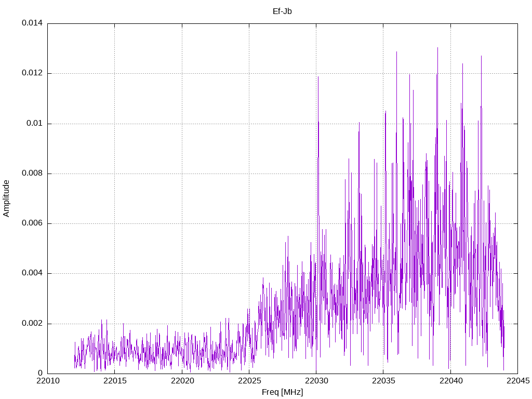This screenshot has width=532, height=399.
Task: Click the 0.012 y-axis tick label
Action: (32, 73)
